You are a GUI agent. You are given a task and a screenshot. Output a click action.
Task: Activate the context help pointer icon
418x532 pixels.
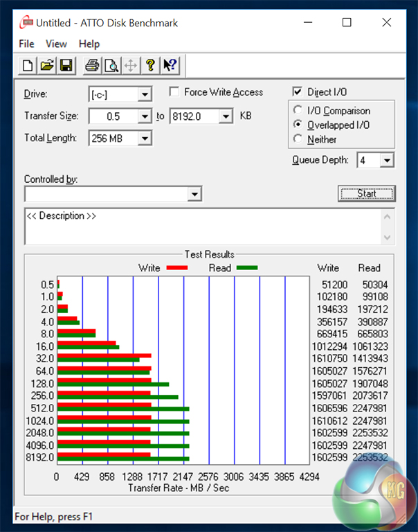(170, 65)
